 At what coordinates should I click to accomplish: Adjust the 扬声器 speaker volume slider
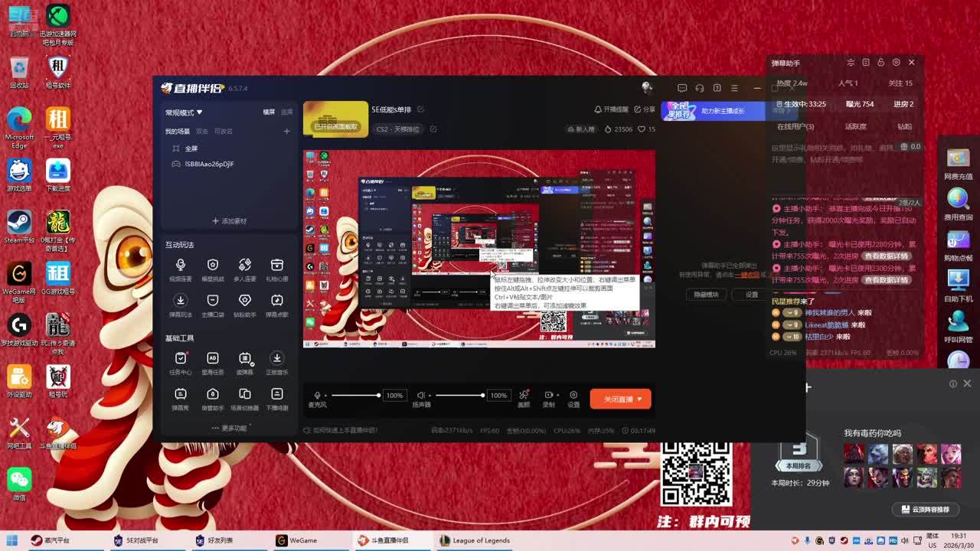(x=460, y=396)
